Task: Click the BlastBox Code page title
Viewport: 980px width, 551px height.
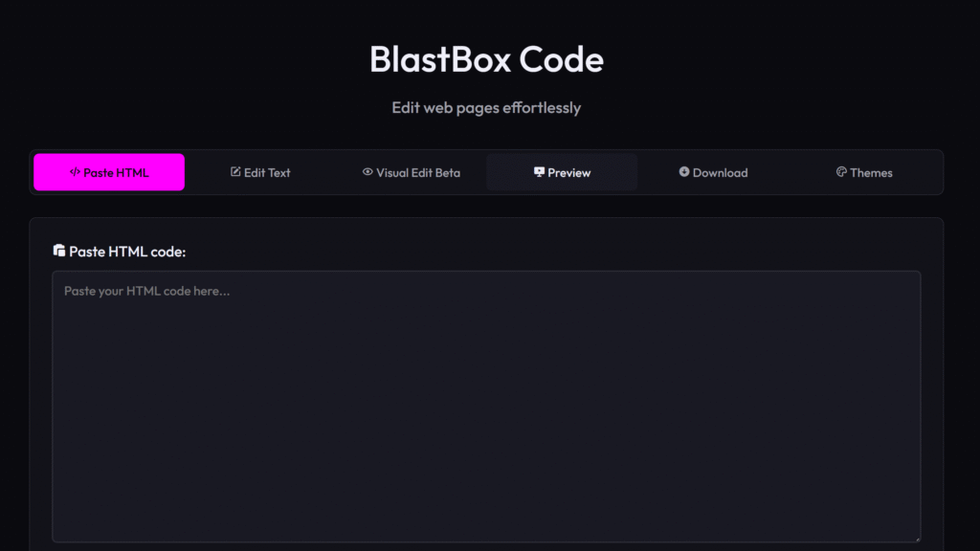Action: 486,59
